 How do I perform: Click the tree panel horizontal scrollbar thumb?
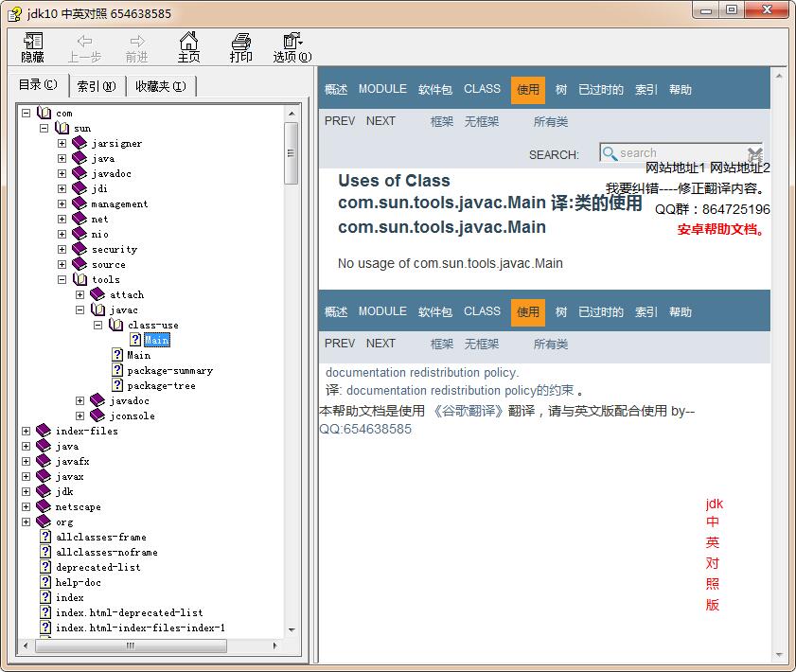131,645
